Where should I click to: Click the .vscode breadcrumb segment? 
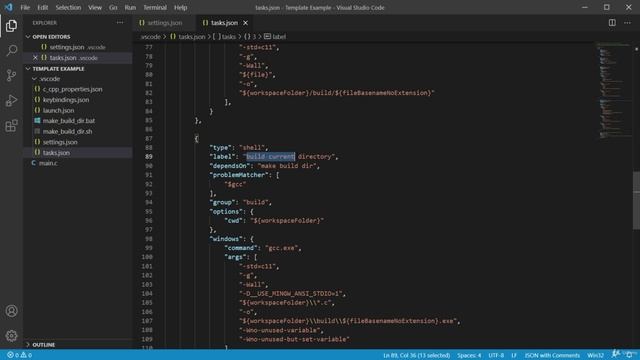click(x=150, y=37)
